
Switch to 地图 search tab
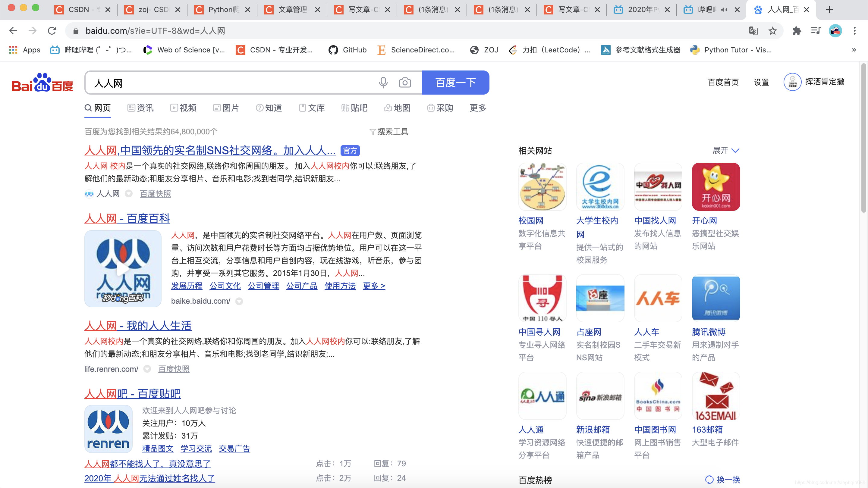click(397, 108)
